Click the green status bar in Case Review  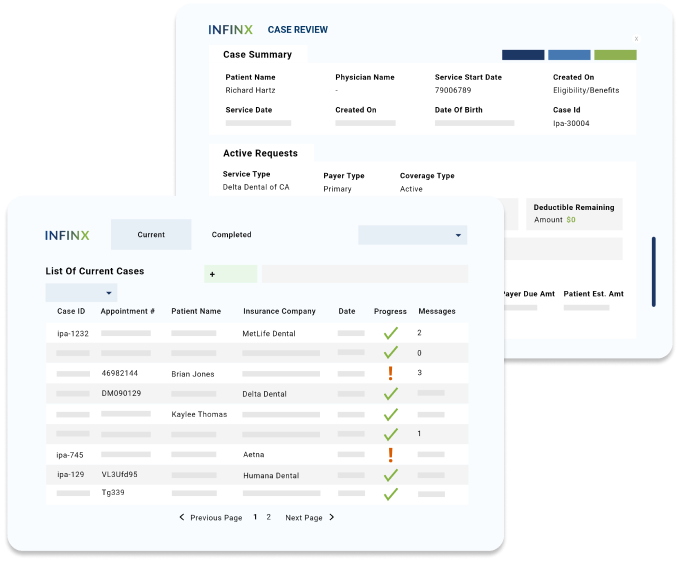click(x=615, y=55)
